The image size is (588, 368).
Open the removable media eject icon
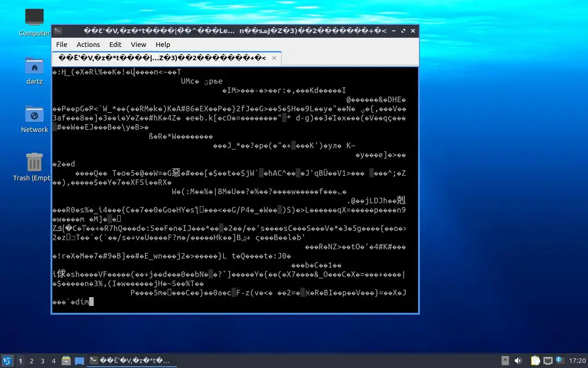[505, 361]
